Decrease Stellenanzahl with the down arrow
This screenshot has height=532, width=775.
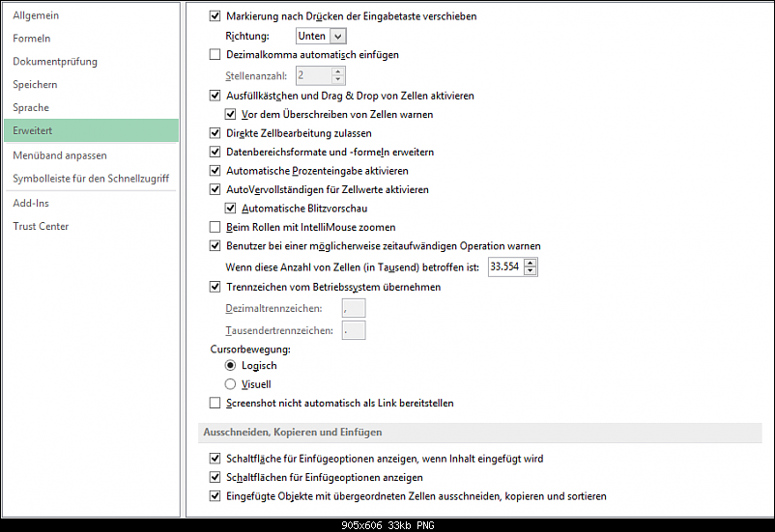(338, 79)
